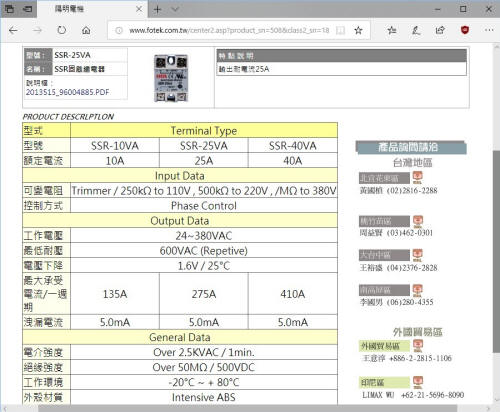Click the Trimmer resistance specification row
The image size is (500, 412).
point(180,191)
